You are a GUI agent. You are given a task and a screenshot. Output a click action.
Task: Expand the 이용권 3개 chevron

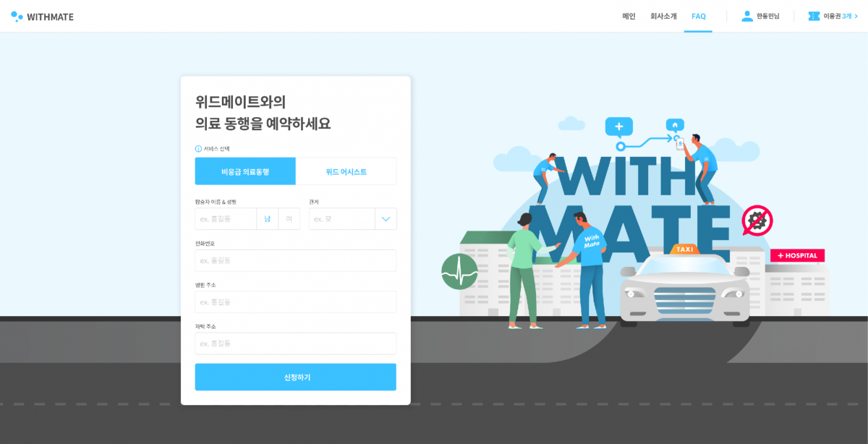click(856, 16)
